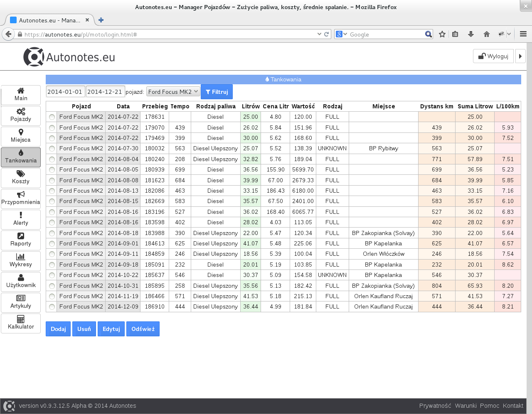The height and width of the screenshot is (414, 532).
Task: Open Wykresy bar chart section
Action: 21,261
